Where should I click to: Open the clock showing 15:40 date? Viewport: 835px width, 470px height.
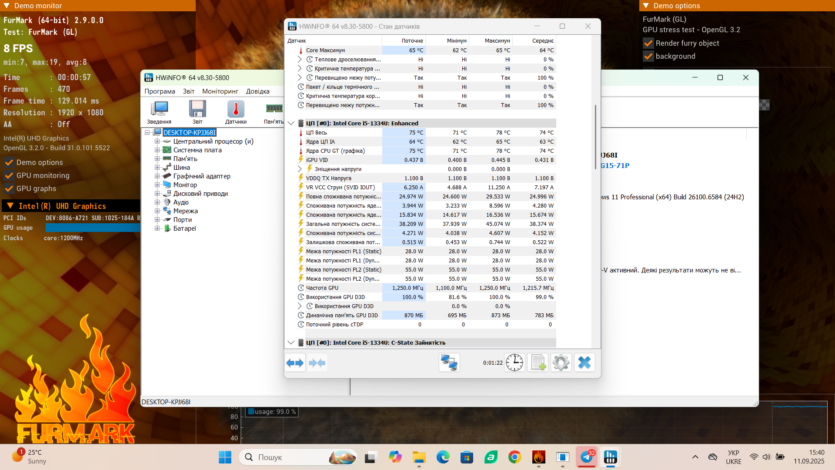[808, 457]
